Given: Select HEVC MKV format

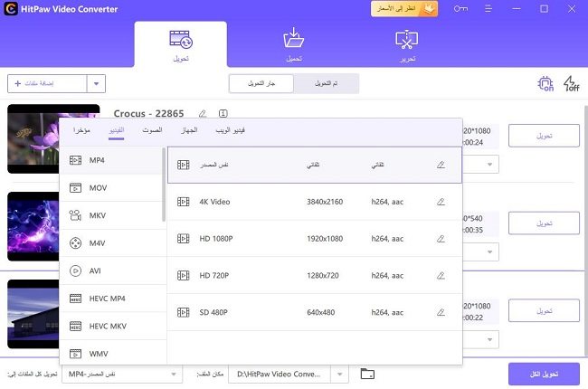Looking at the screenshot, I should [112, 327].
